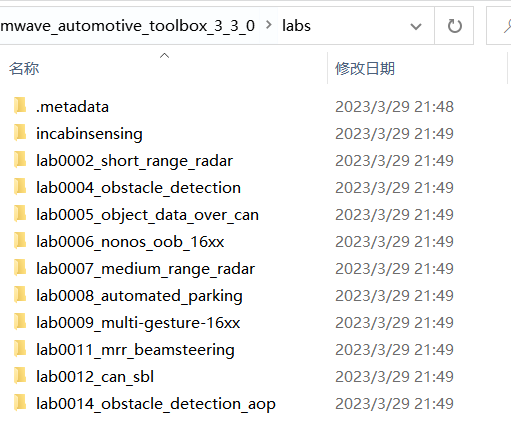
Task: Click folder icon of lab0004_obstacle_detection
Action: [20, 187]
